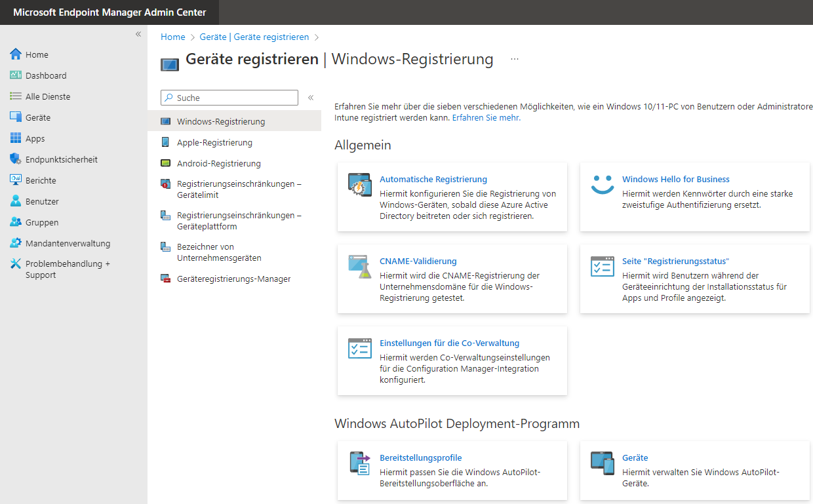Select Android-Registrierung in the submenu
The width and height of the screenshot is (813, 504).
218,163
